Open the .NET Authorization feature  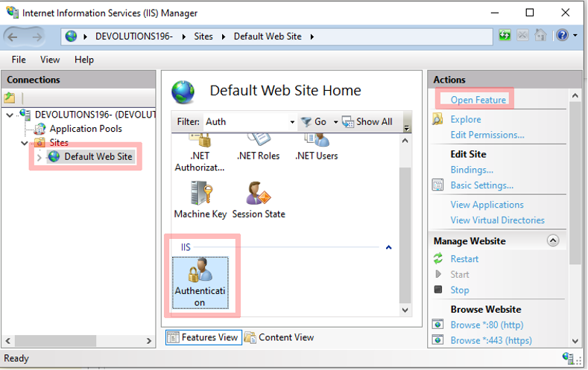200,153
